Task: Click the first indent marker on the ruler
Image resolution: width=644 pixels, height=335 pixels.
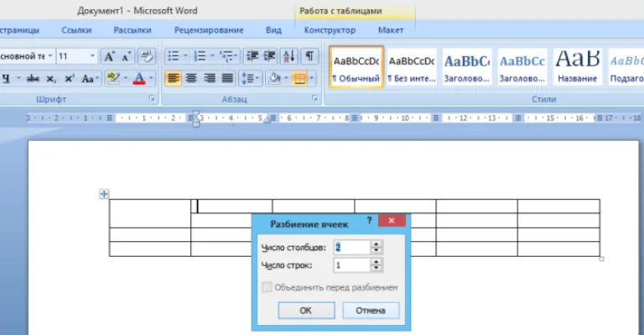Action: tap(196, 113)
